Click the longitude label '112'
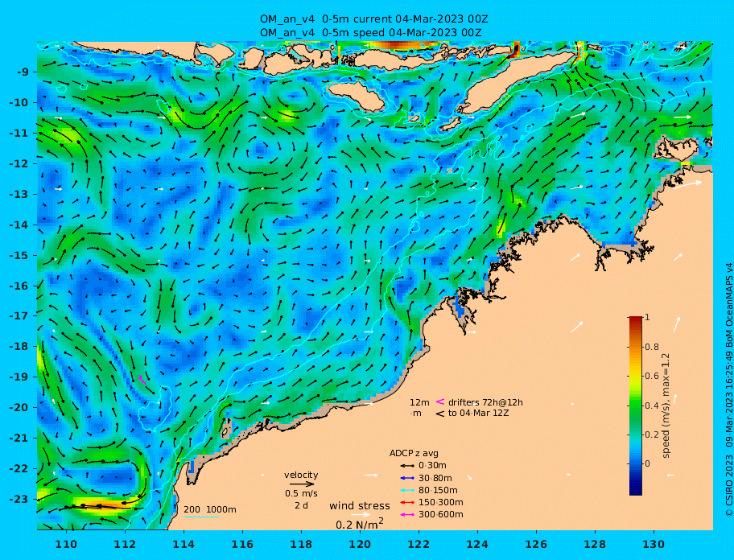 (125, 544)
